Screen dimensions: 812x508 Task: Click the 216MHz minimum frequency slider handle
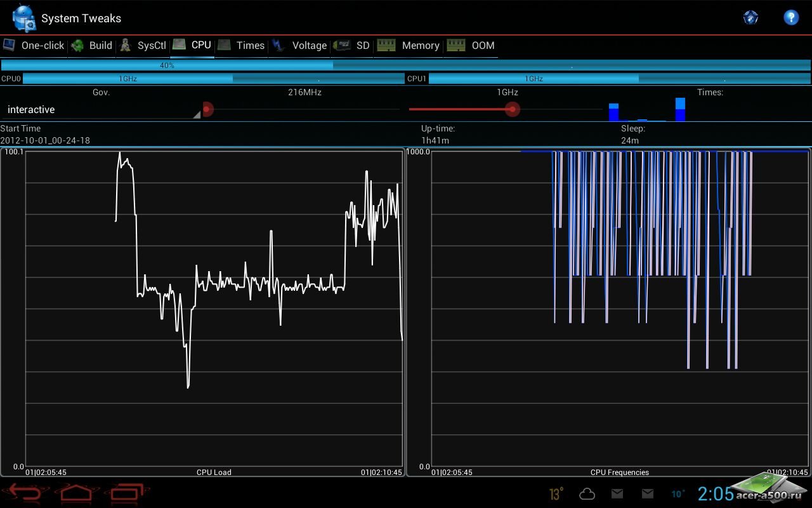[x=207, y=109]
